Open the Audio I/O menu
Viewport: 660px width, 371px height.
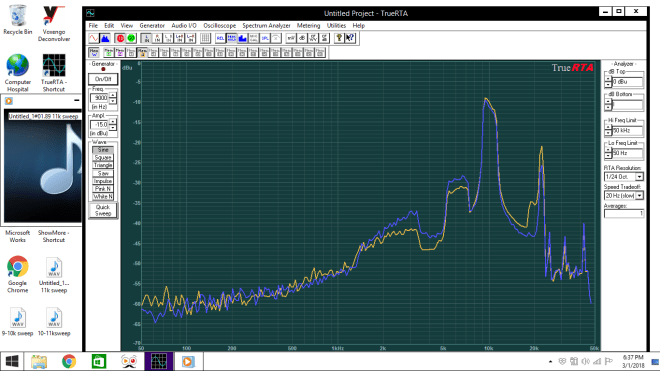(x=184, y=26)
